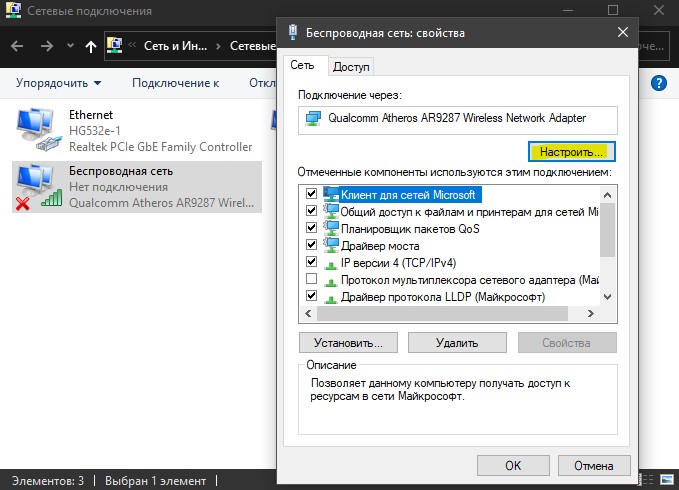Toggle the Драйвер моста checkbox
679x490 pixels.
(311, 245)
